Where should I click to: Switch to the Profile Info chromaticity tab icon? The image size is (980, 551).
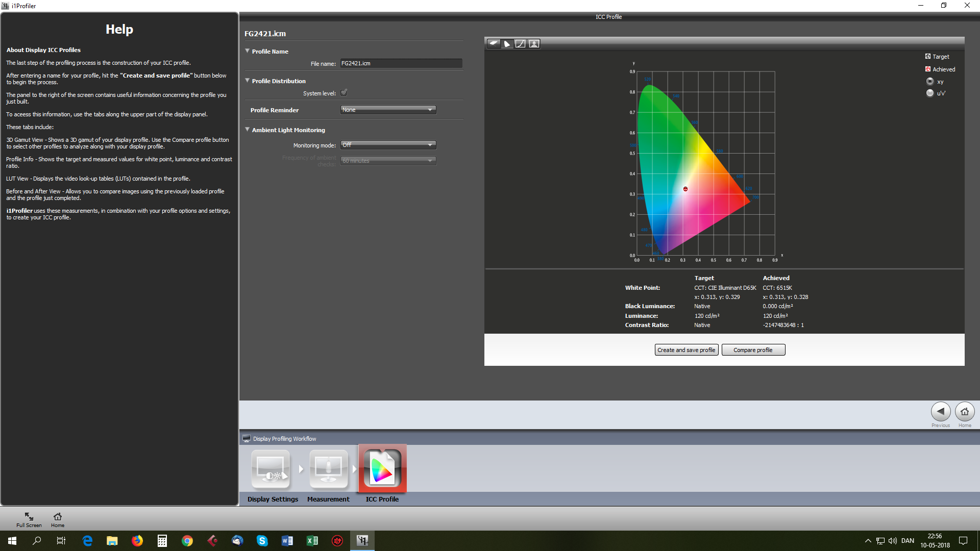507,43
